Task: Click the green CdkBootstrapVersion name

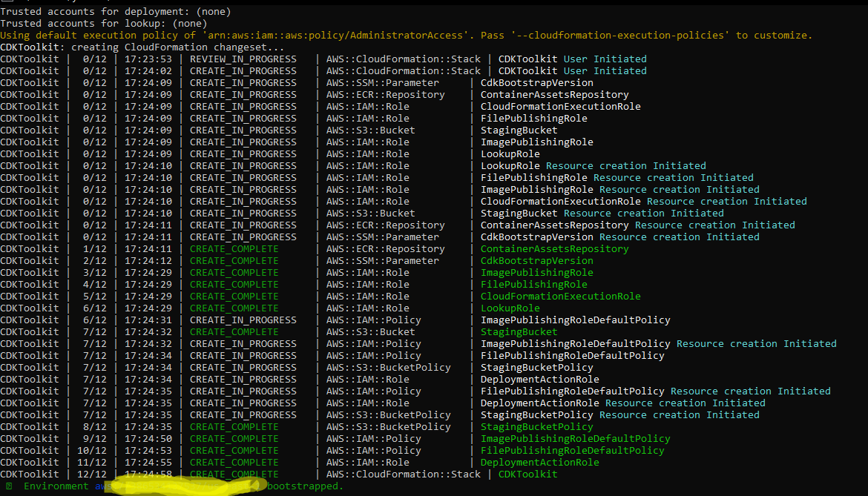Action: click(x=537, y=260)
